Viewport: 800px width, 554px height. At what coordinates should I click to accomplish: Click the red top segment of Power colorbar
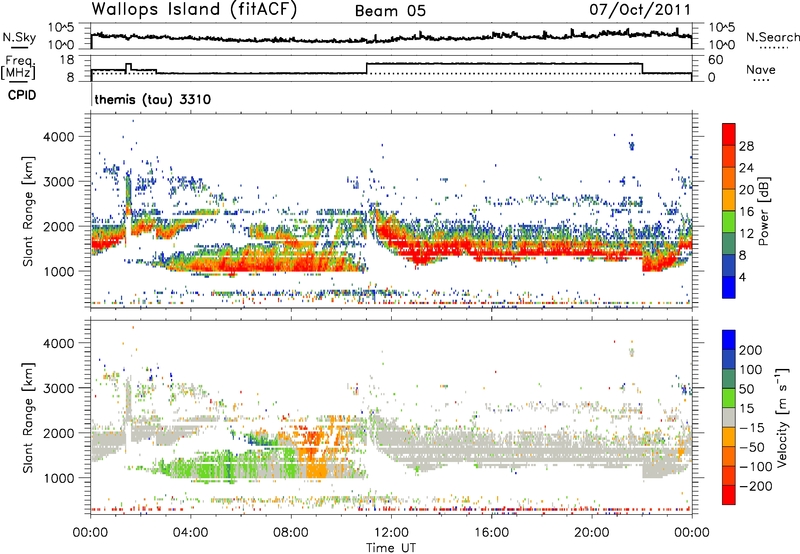click(729, 134)
